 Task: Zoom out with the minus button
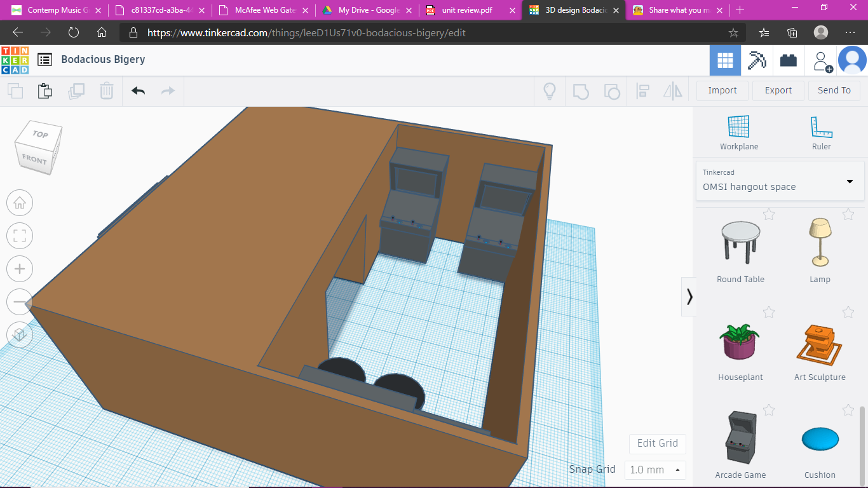coord(20,302)
